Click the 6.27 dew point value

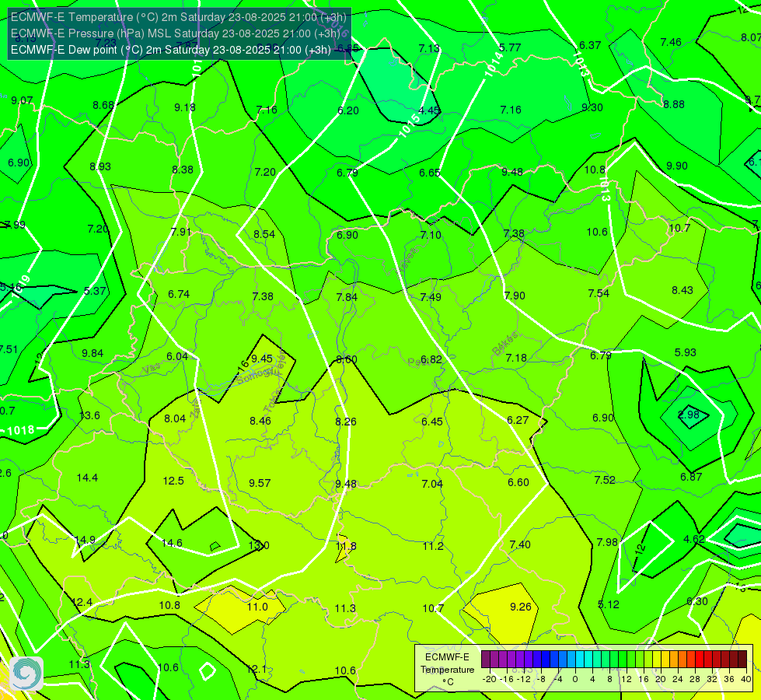click(x=518, y=420)
